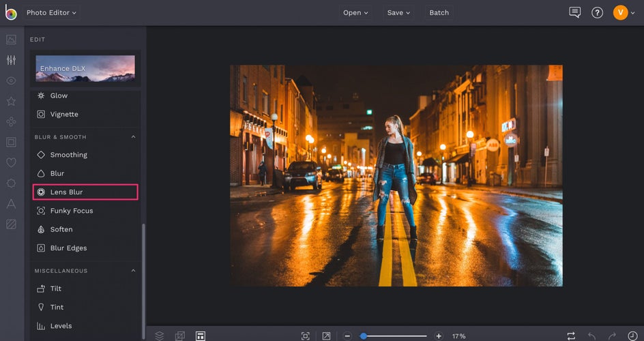Collapse the Miscellaneous section

pyautogui.click(x=134, y=271)
